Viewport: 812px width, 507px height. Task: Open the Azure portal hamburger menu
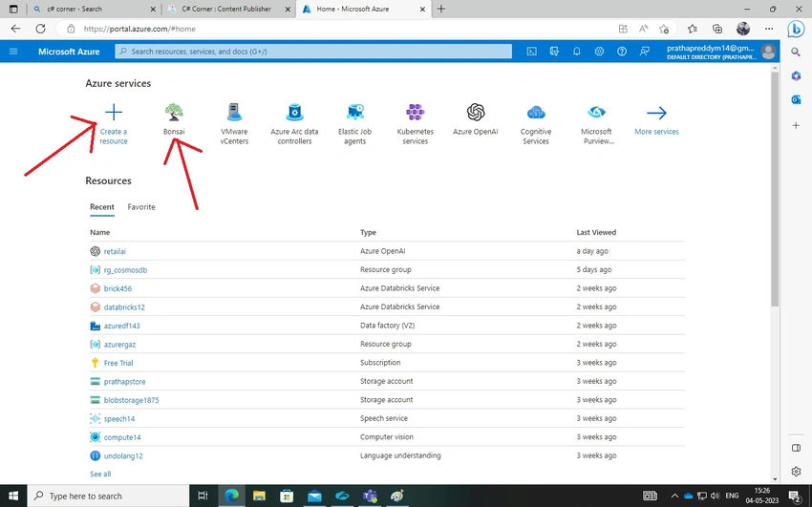pyautogui.click(x=13, y=52)
